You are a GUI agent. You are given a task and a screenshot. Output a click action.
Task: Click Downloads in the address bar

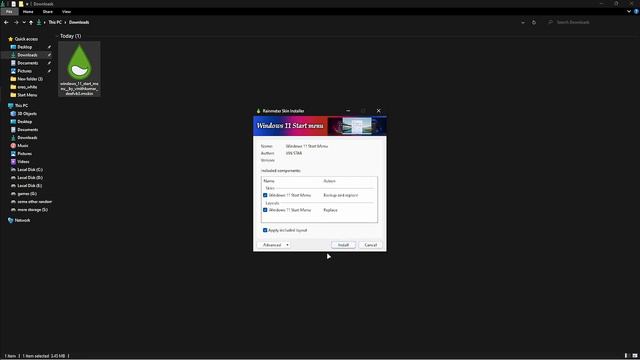click(x=79, y=22)
